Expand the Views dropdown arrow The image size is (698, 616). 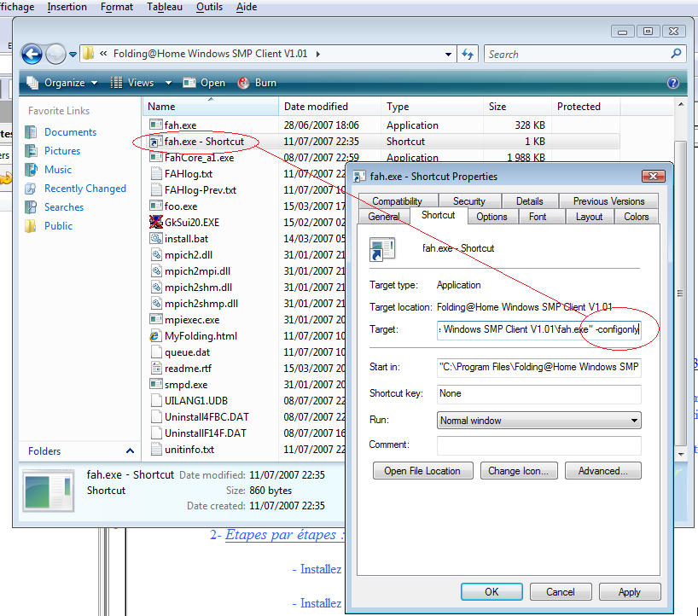click(x=168, y=83)
